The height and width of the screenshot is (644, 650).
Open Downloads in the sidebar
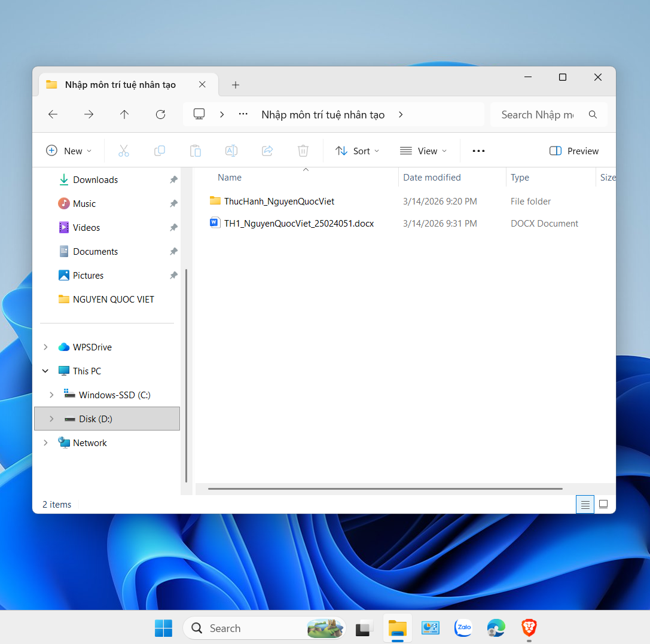click(95, 180)
